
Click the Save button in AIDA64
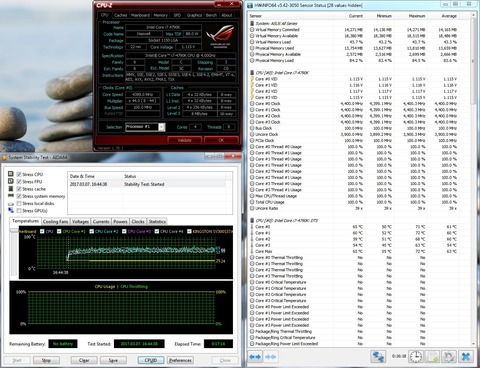click(113, 360)
